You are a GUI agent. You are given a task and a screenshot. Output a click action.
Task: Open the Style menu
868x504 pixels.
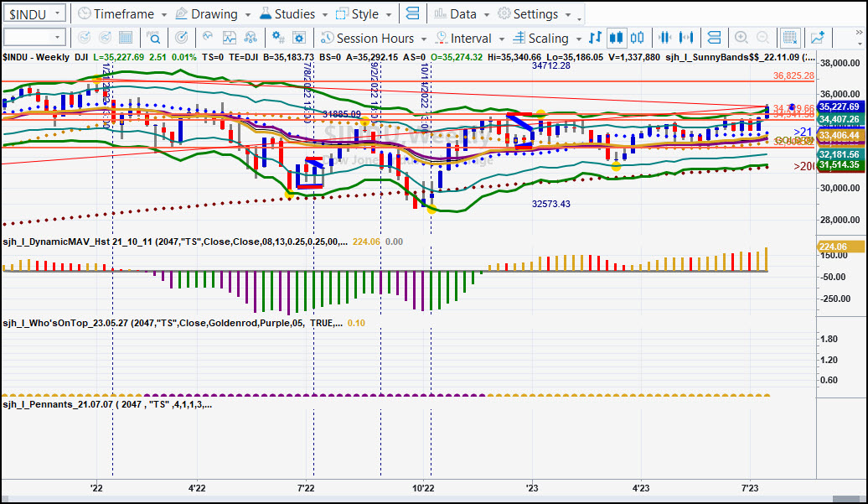pos(364,14)
